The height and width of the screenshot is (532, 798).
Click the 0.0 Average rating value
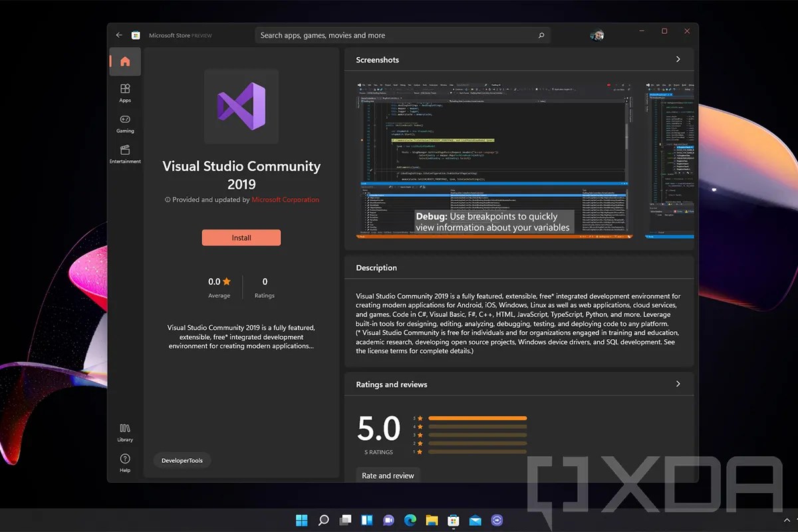(219, 282)
